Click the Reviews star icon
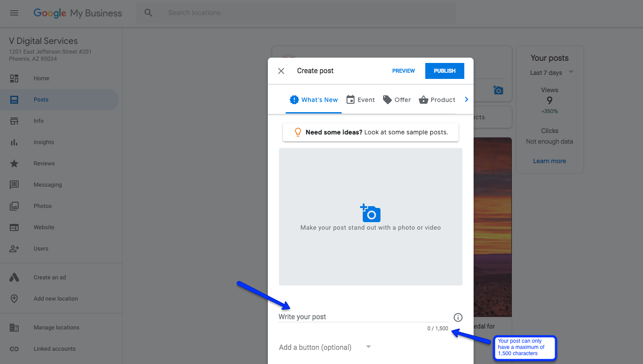The width and height of the screenshot is (643, 364). 14,164
